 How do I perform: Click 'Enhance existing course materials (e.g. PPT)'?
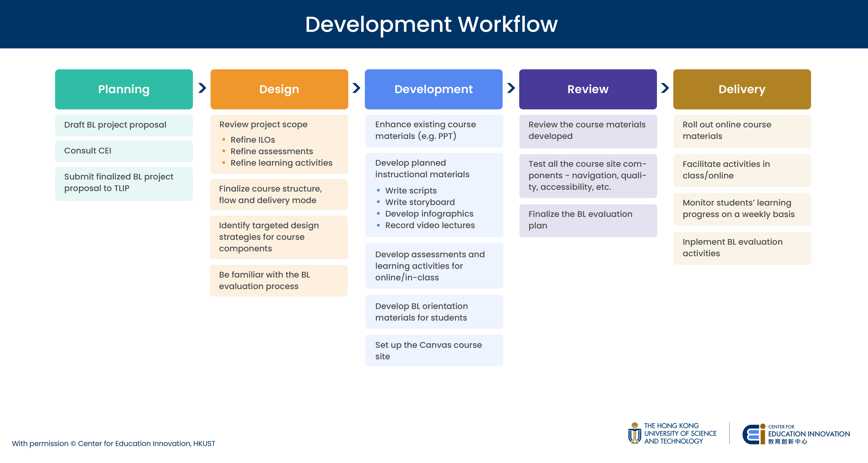point(434,131)
